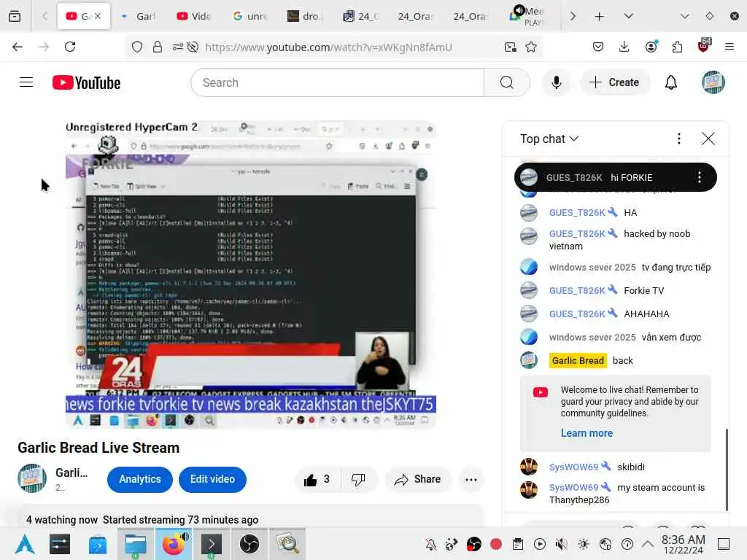Click the Edit video button

click(212, 480)
